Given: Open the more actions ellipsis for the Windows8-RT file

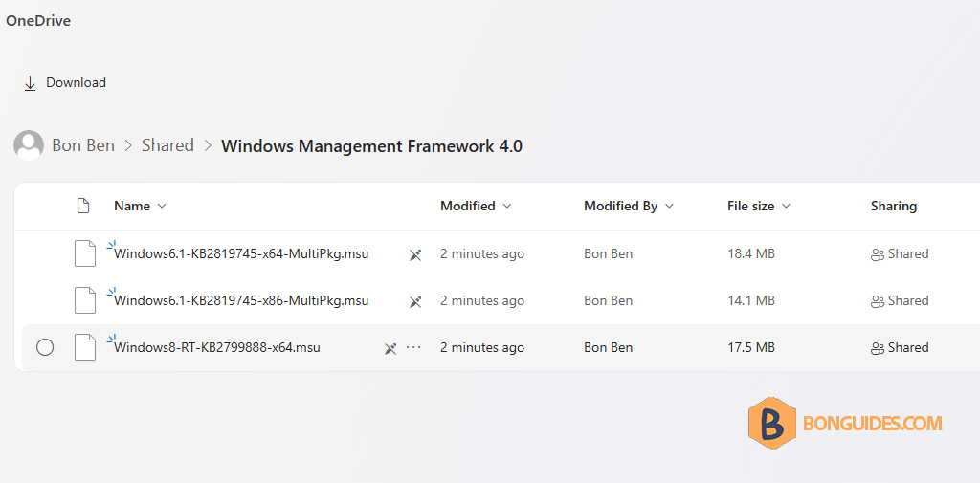Looking at the screenshot, I should pos(413,347).
